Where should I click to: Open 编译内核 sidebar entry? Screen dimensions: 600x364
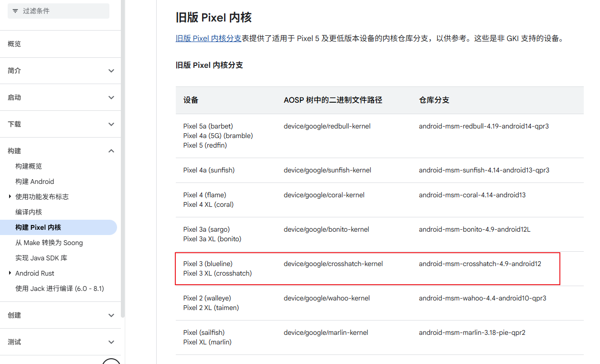coord(29,212)
